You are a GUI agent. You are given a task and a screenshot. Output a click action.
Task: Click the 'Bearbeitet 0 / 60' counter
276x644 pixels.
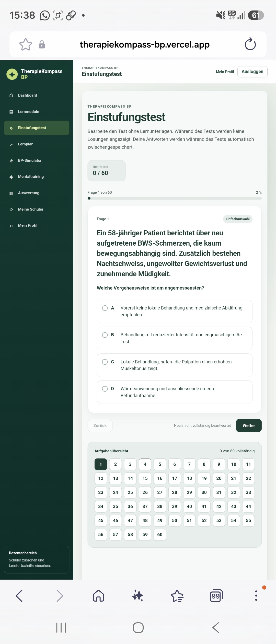click(x=107, y=171)
